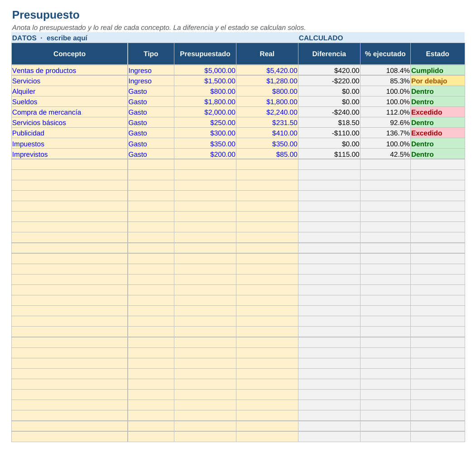Click the 136.7% executed cell
The width and height of the screenshot is (476, 453).
click(x=385, y=133)
